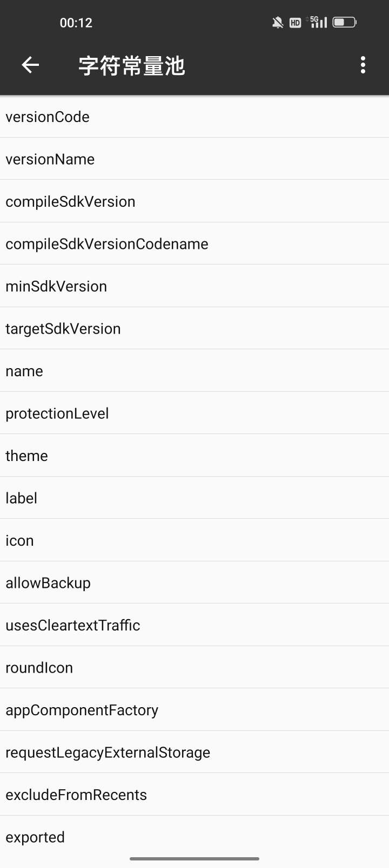The width and height of the screenshot is (389, 868).
Task: Tap the HD status bar icon
Action: 296,23
